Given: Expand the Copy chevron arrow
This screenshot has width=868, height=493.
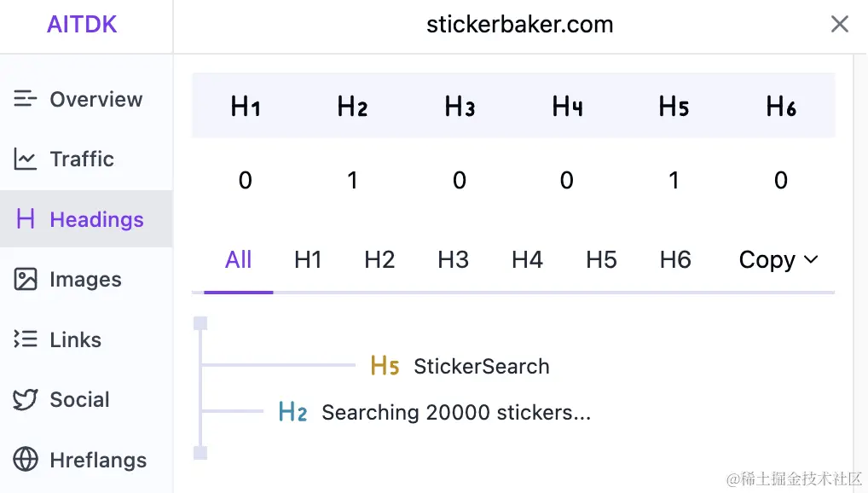Looking at the screenshot, I should click(810, 259).
